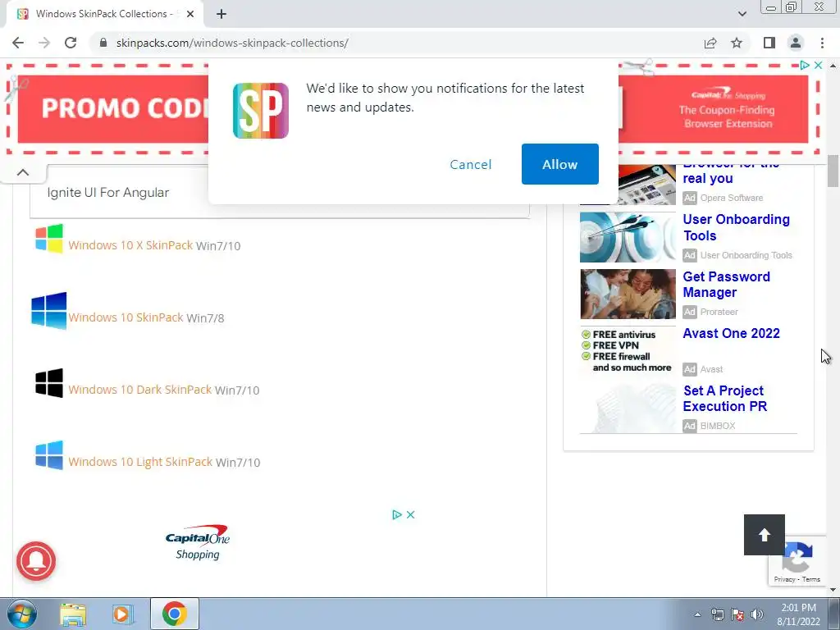Image resolution: width=840 pixels, height=630 pixels.
Task: Open Action Center flag tray icon
Action: click(737, 614)
